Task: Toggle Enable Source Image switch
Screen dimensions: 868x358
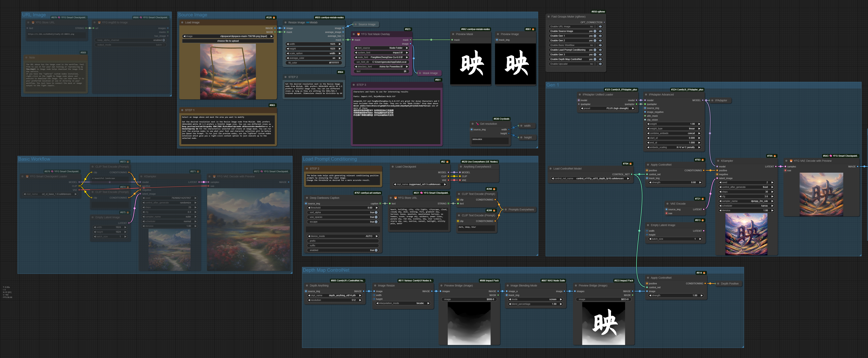Action: (595, 31)
